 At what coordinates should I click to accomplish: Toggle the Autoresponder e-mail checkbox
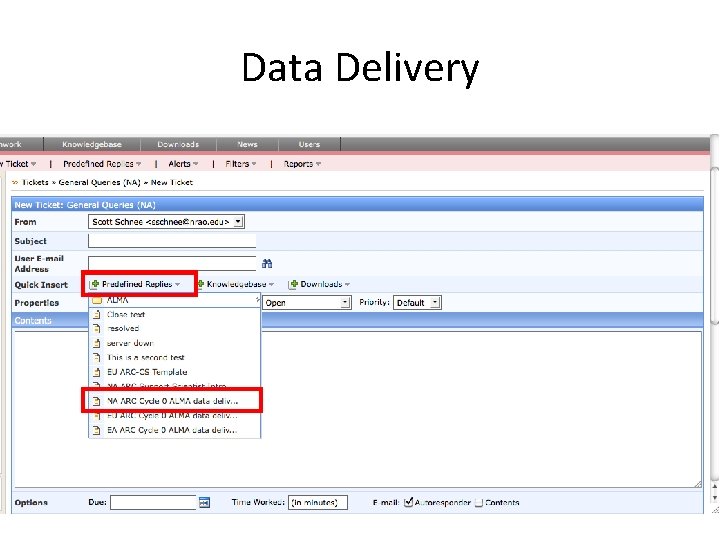[408, 502]
